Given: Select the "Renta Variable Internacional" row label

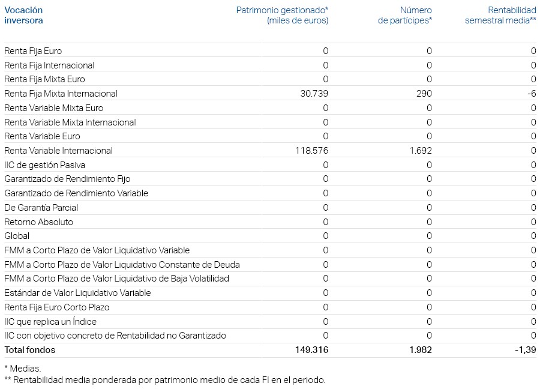Looking at the screenshot, I should (58, 151).
